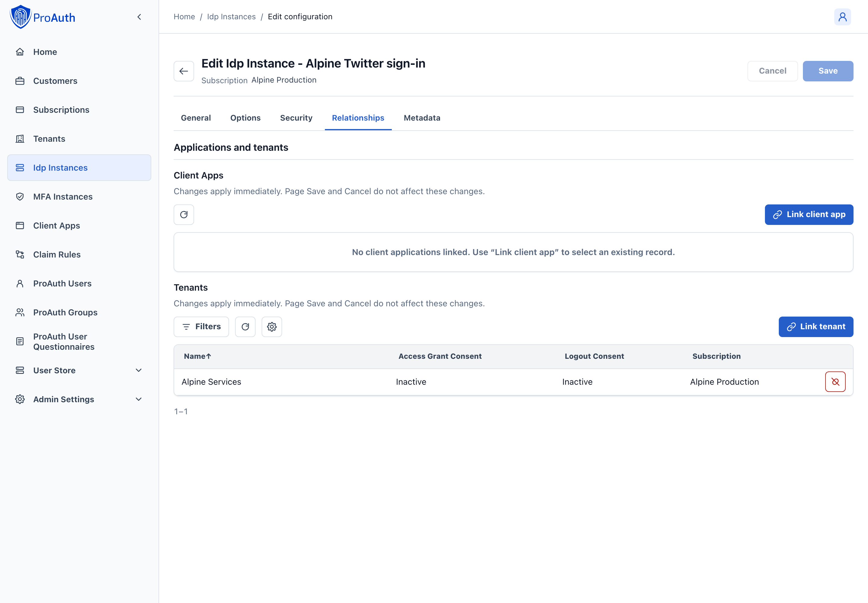Open ProAuth User Questionnaires
868x603 pixels.
pyautogui.click(x=79, y=342)
